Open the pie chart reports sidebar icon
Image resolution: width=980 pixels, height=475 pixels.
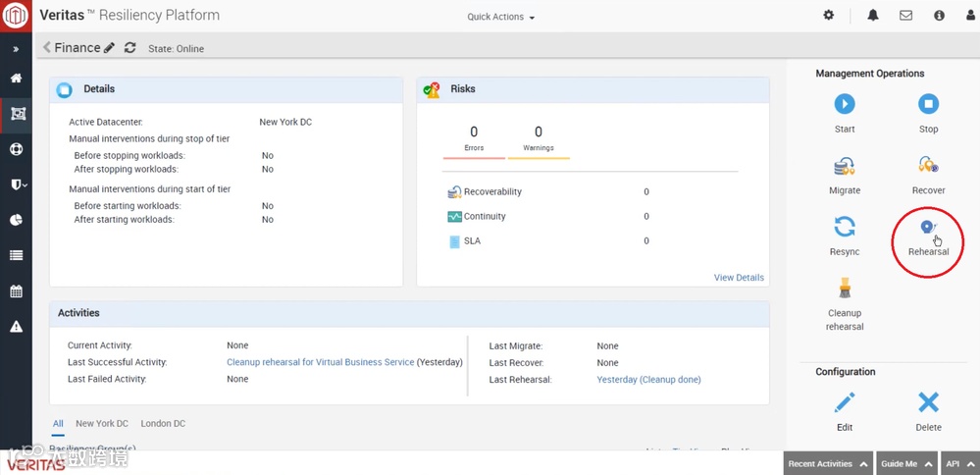(17, 220)
